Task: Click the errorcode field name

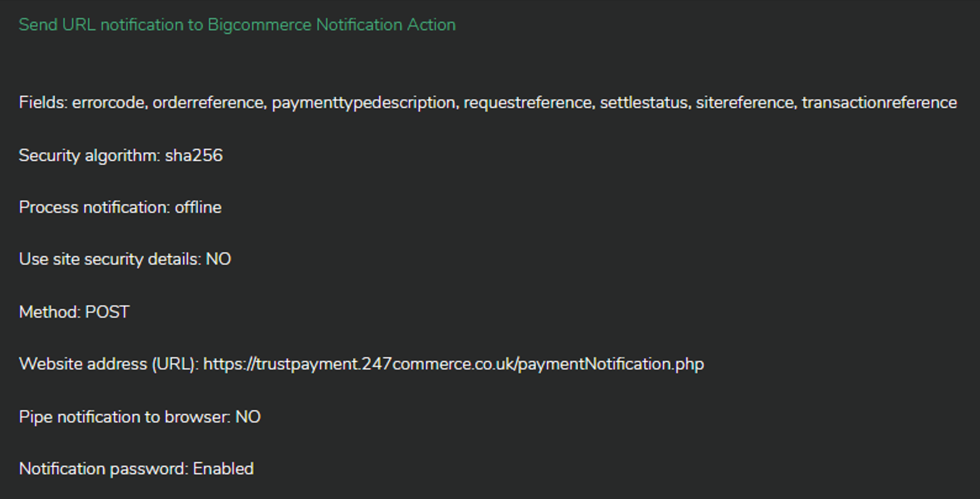Action: coord(108,103)
